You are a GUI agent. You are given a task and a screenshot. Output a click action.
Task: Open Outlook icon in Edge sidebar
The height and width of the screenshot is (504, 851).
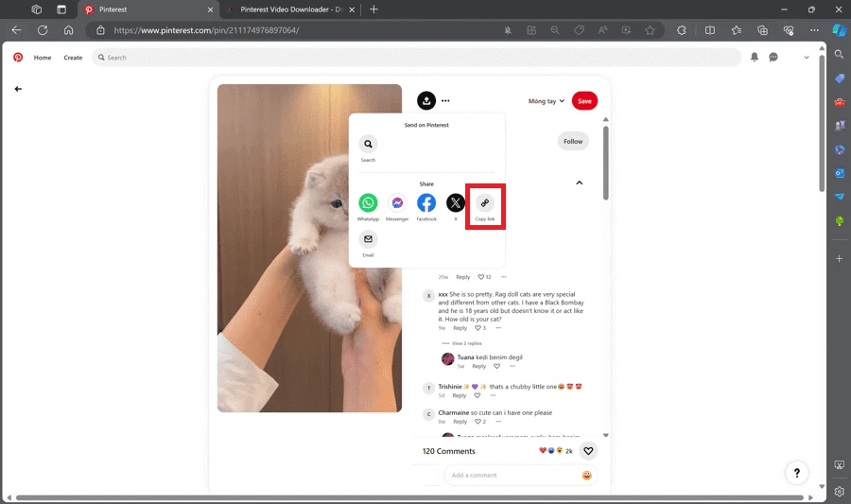(840, 173)
